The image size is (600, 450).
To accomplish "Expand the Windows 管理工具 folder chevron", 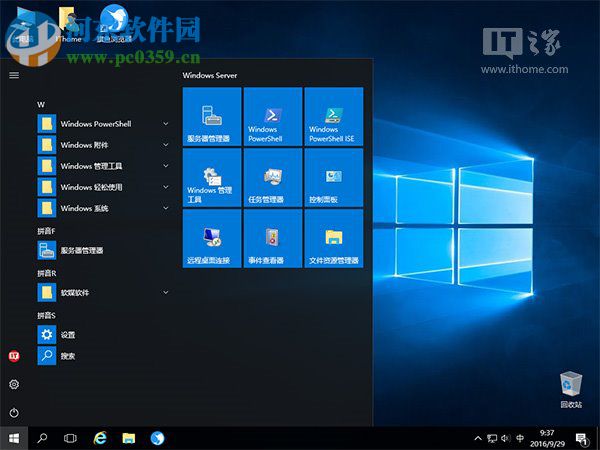I will tap(166, 166).
